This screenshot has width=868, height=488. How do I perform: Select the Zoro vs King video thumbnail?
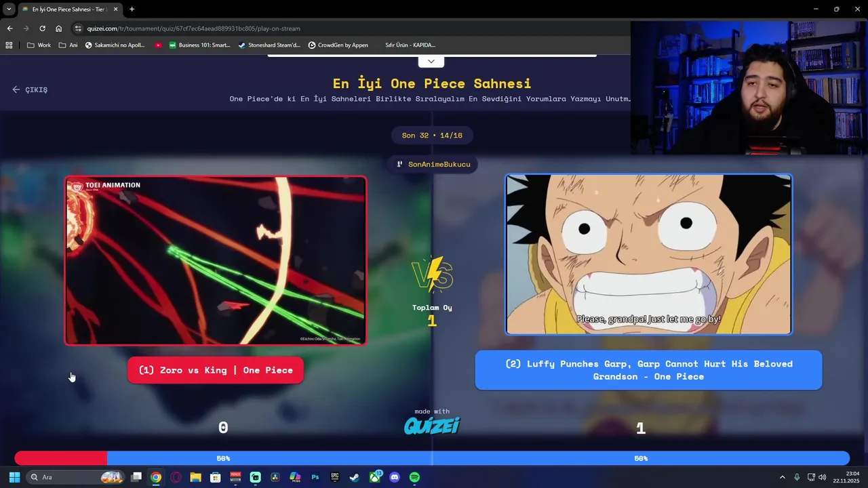coord(216,260)
